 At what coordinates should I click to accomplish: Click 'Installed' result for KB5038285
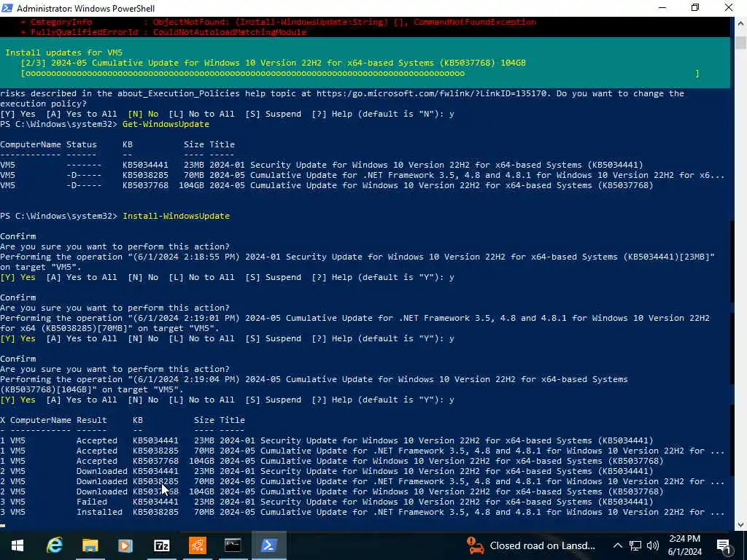tap(99, 513)
